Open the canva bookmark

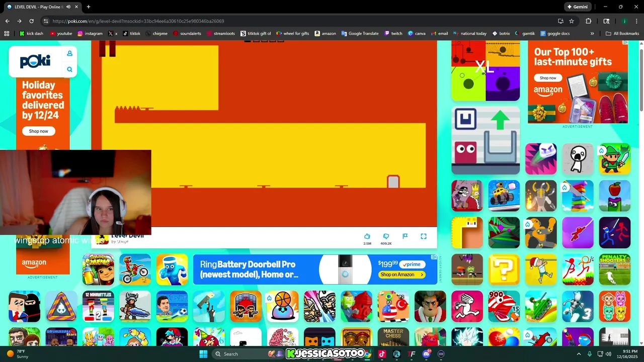tap(417, 34)
